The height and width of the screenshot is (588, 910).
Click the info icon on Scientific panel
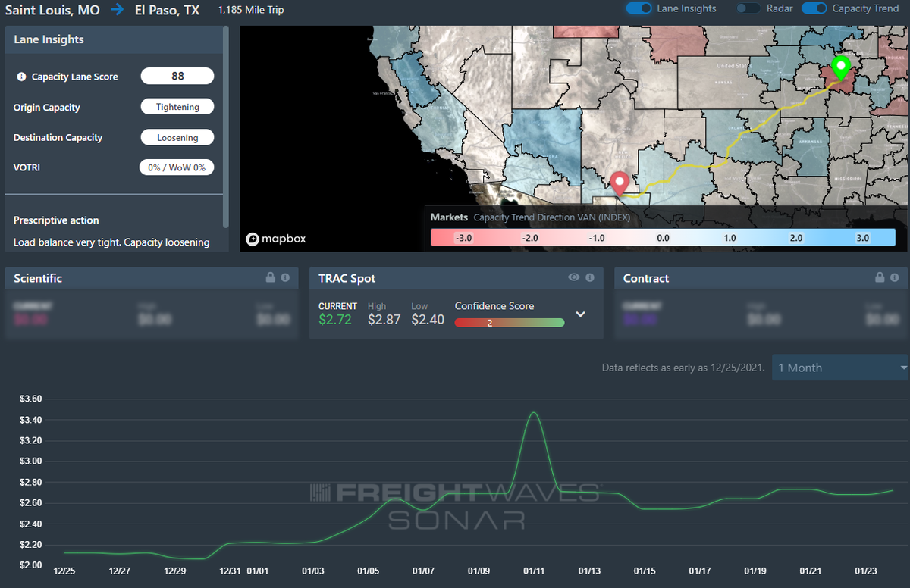(x=285, y=278)
